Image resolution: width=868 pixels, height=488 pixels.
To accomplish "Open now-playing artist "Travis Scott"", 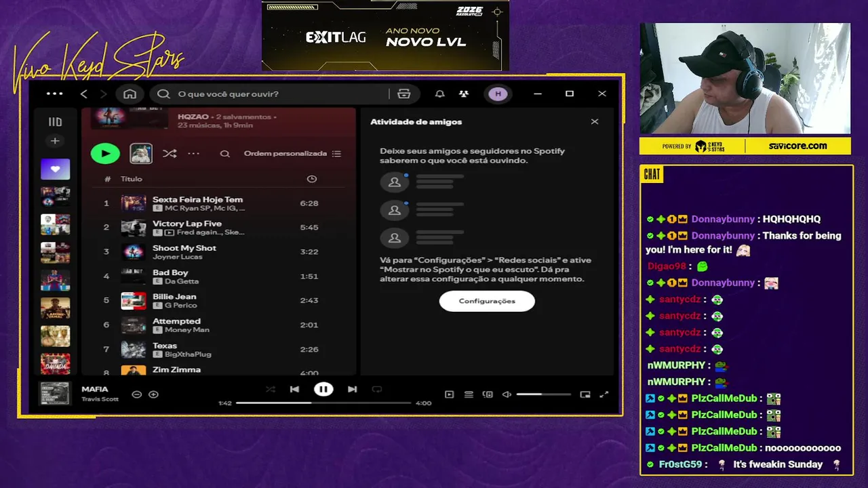I will pos(100,399).
